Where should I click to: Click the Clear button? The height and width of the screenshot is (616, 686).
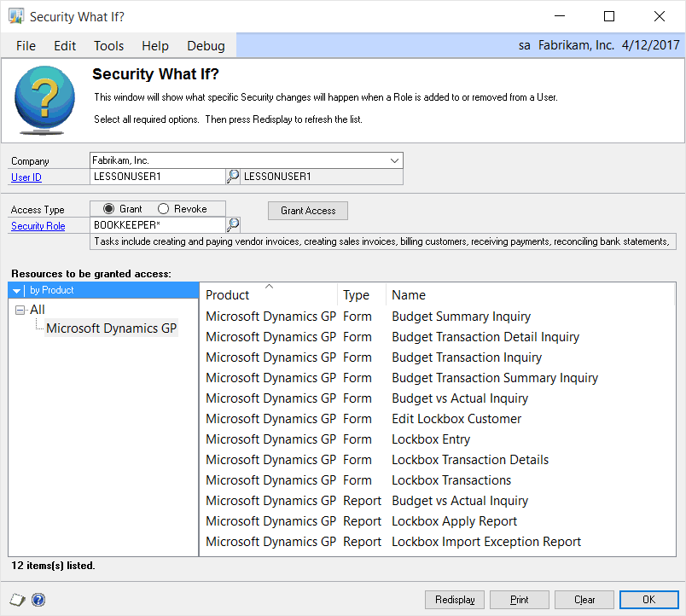point(584,600)
